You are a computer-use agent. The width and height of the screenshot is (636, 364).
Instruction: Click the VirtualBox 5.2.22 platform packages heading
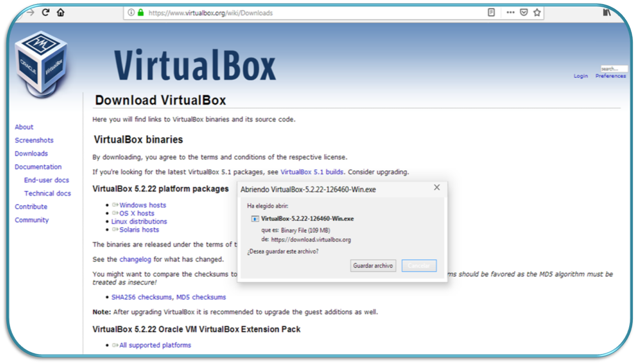[161, 188]
